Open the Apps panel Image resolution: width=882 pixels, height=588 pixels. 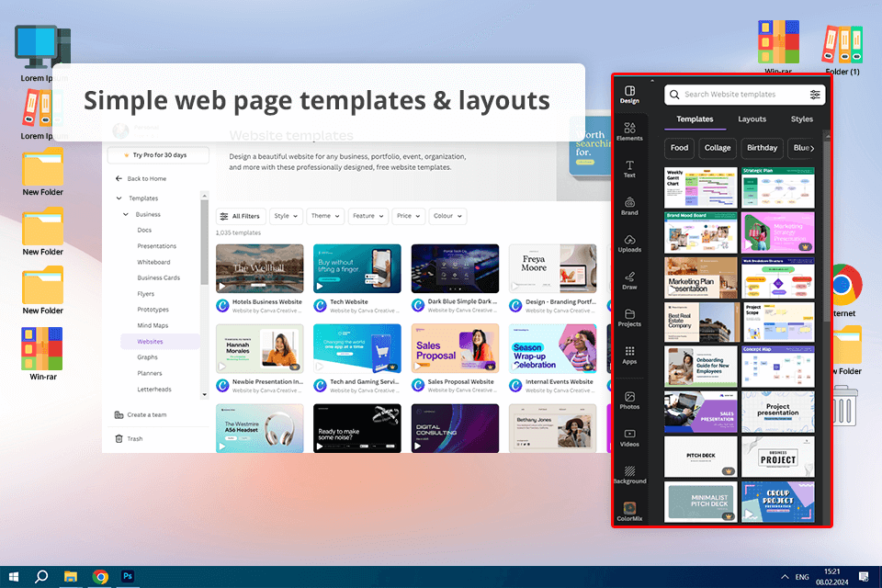[x=629, y=355]
